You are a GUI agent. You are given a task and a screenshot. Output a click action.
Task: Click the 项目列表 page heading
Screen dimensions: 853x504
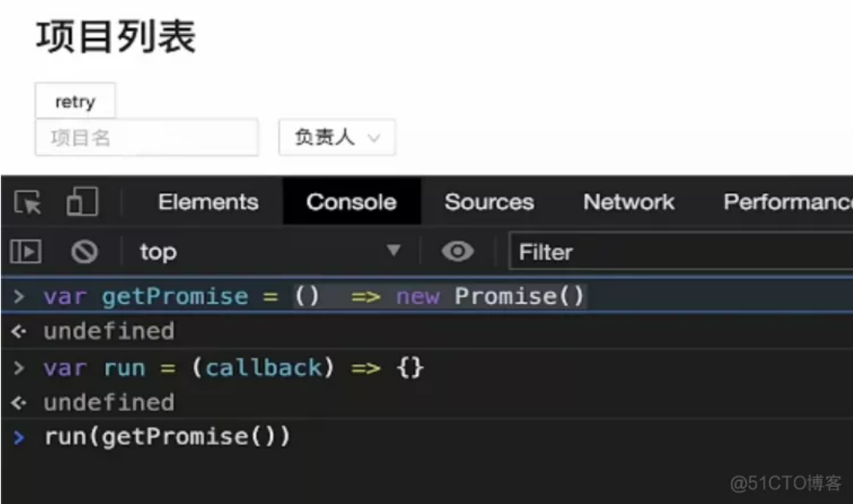[x=116, y=38]
